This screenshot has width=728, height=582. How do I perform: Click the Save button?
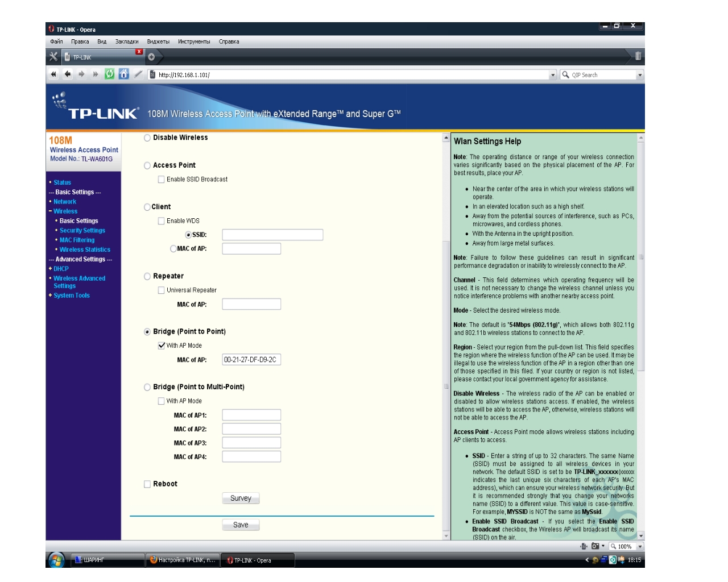[x=241, y=525]
